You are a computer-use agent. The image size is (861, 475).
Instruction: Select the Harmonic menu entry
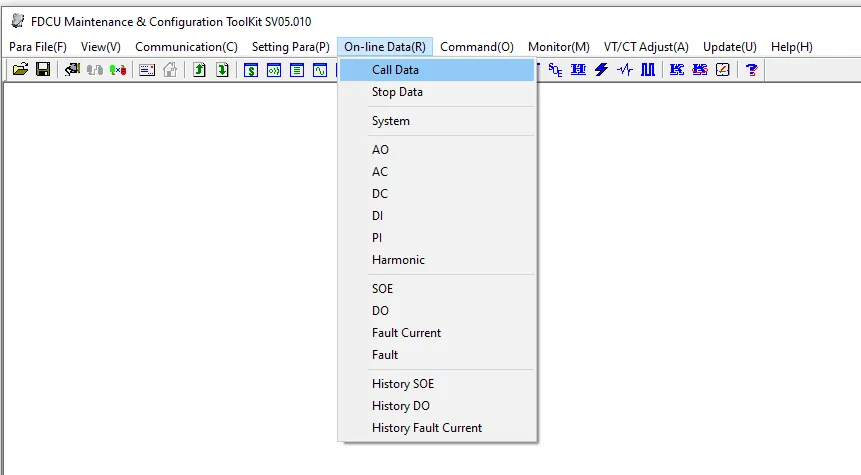pyautogui.click(x=437, y=260)
